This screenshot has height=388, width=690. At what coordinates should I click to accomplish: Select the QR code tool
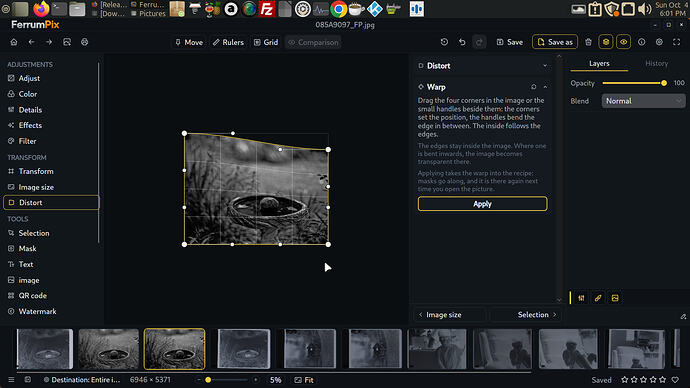pos(51,296)
